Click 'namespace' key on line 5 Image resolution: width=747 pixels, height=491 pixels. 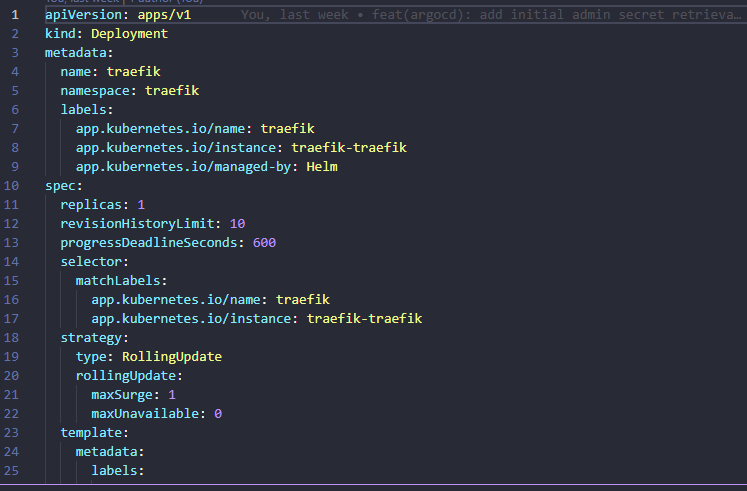(95, 91)
